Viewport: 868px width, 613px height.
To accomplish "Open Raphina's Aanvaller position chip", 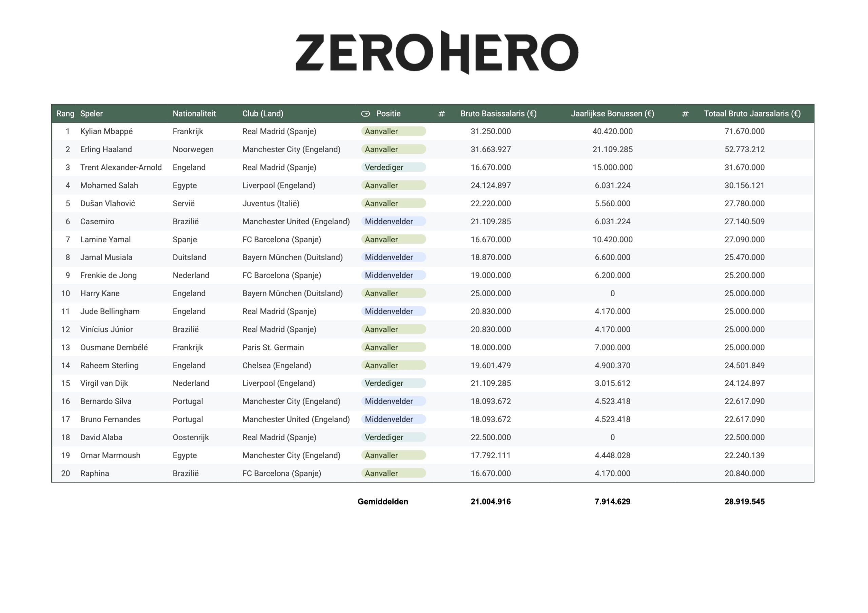I will (x=393, y=473).
